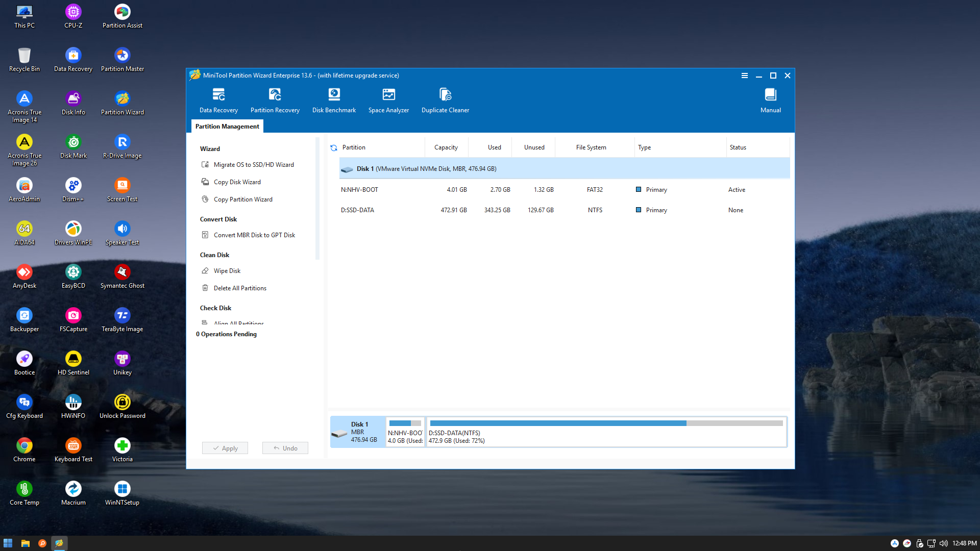Open TeraByte Image desktop shortcut
This screenshot has height=551, width=980.
[x=122, y=320]
